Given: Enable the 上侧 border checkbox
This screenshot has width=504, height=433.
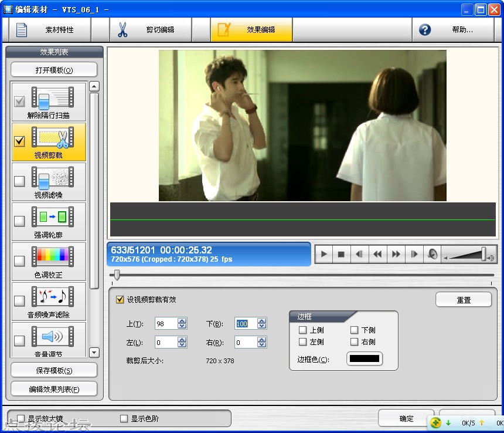Looking at the screenshot, I should [x=302, y=330].
